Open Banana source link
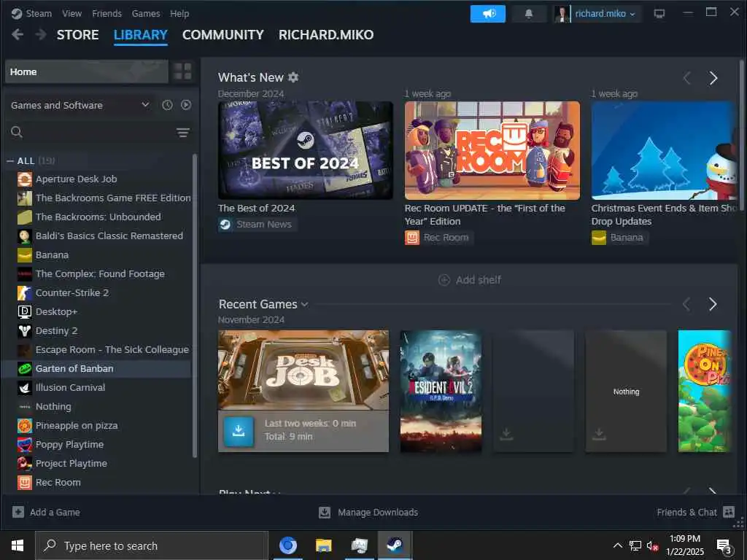Screen dimensions: 747x560 (619, 237)
